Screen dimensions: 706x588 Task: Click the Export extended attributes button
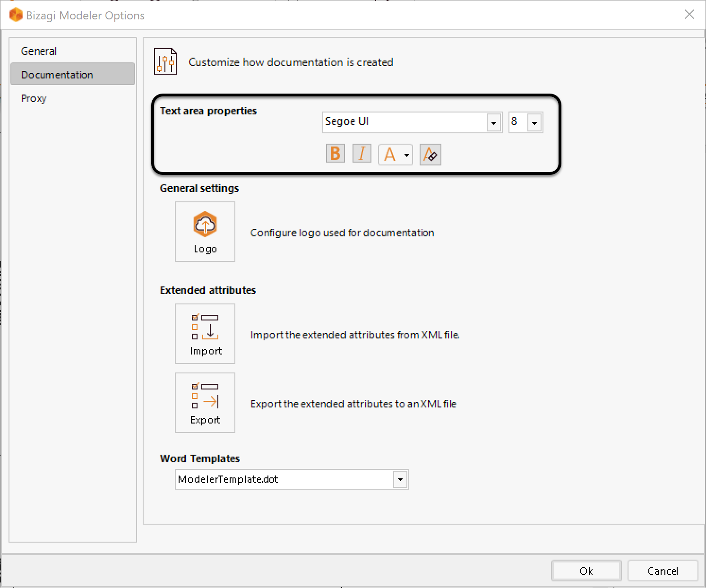pyautogui.click(x=205, y=403)
